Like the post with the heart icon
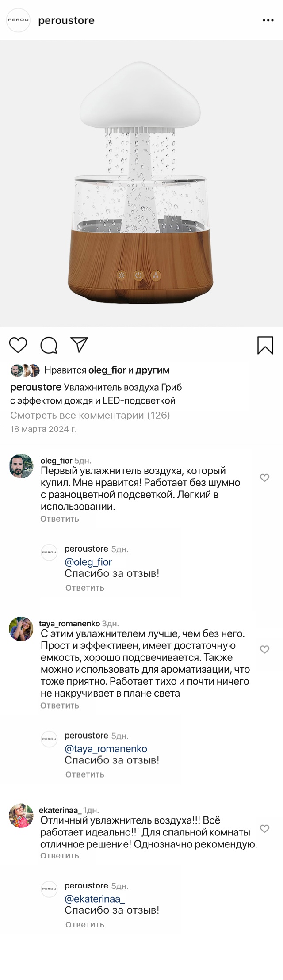Screen dimensions: 283x980 [x=18, y=345]
